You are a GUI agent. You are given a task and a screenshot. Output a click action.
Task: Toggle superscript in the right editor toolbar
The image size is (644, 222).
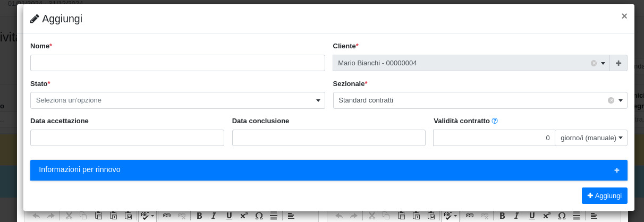(547, 216)
